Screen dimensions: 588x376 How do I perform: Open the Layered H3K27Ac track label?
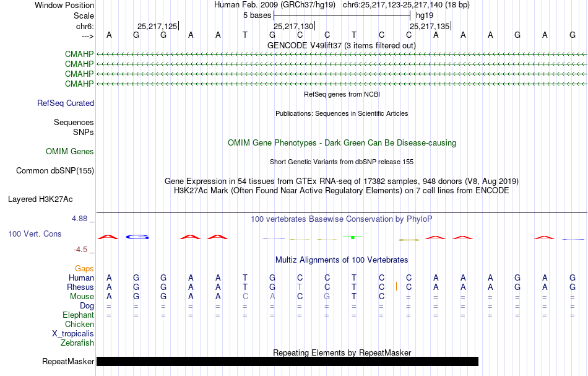tap(40, 199)
